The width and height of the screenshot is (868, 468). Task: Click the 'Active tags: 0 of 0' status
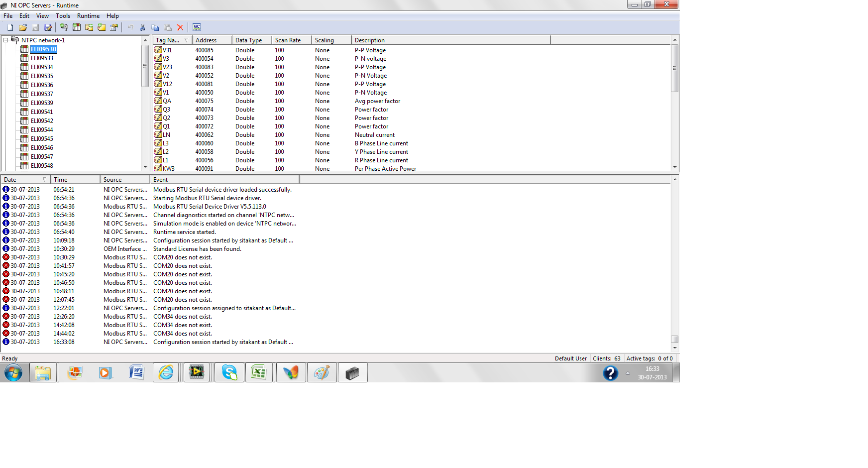click(x=650, y=358)
